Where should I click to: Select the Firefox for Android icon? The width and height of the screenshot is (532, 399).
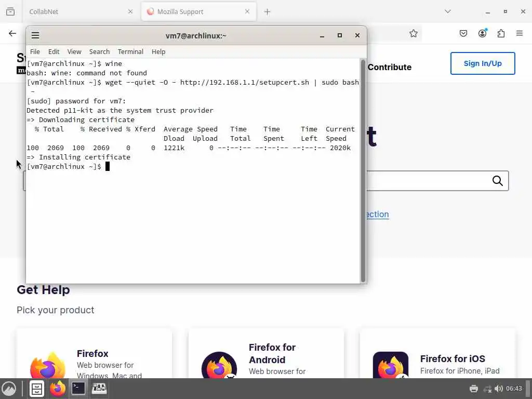point(219,366)
